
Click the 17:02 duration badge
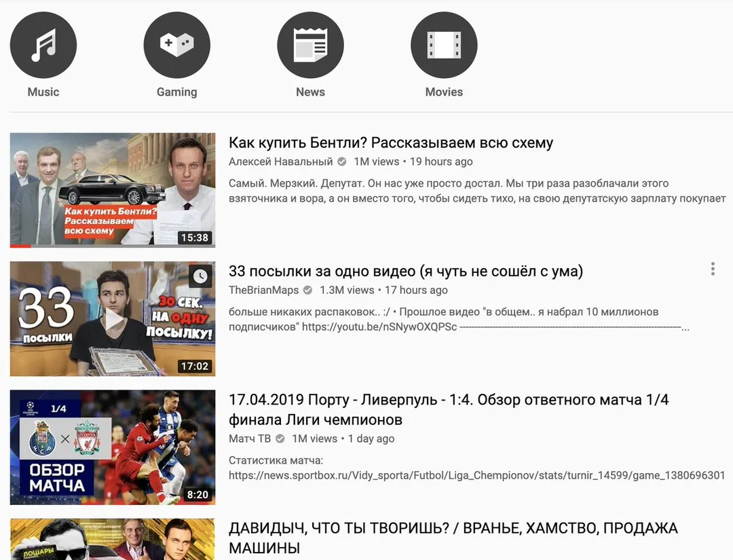coord(195,366)
